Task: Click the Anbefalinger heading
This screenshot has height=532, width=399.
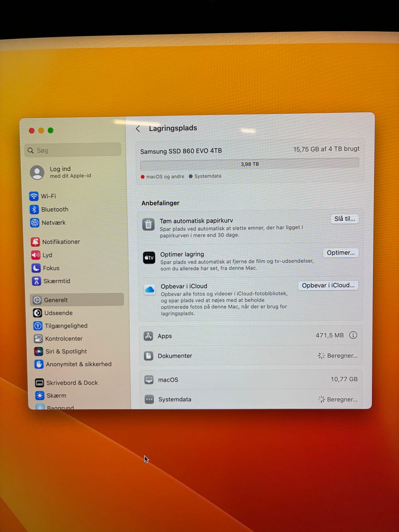Action: (160, 203)
